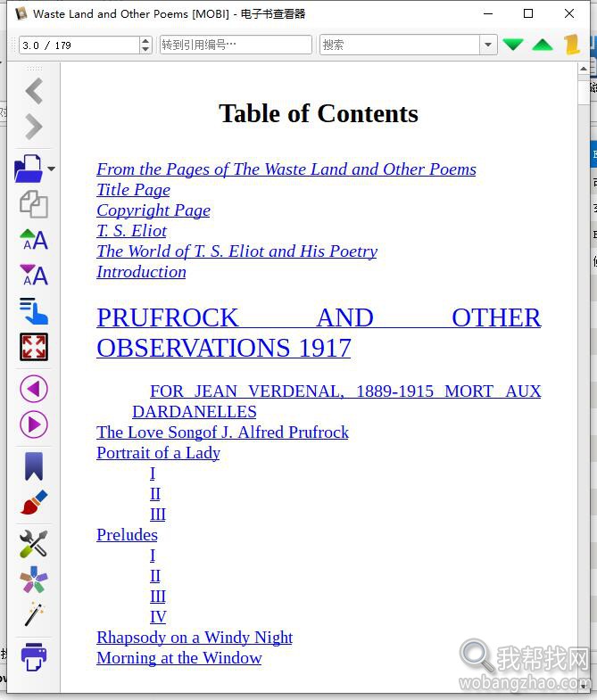Click the left toolbar drag handle dots

(x=34, y=69)
